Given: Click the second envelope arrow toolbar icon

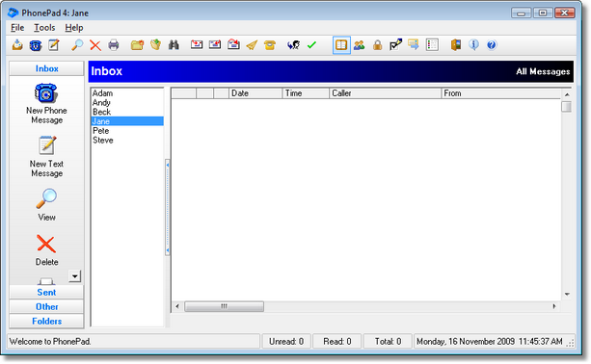Looking at the screenshot, I should point(215,45).
